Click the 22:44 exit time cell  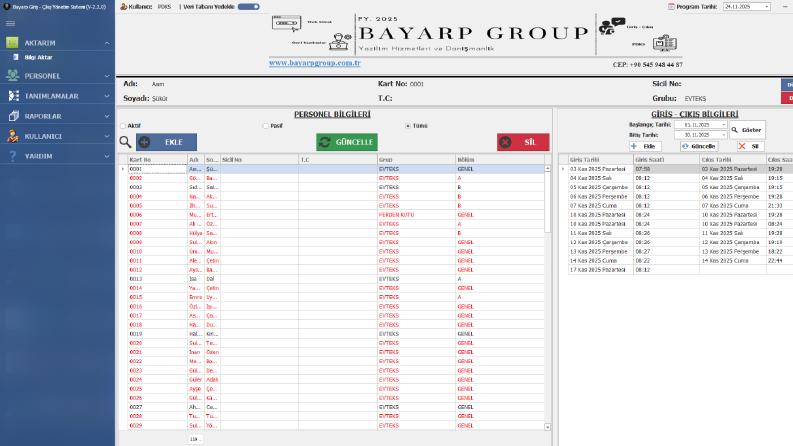(779, 260)
